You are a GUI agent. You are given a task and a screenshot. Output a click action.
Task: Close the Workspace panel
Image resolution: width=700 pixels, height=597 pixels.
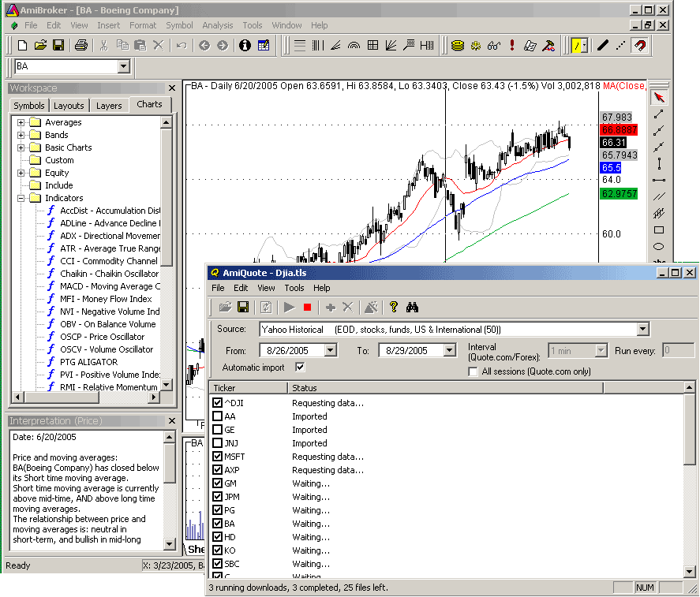click(172, 88)
